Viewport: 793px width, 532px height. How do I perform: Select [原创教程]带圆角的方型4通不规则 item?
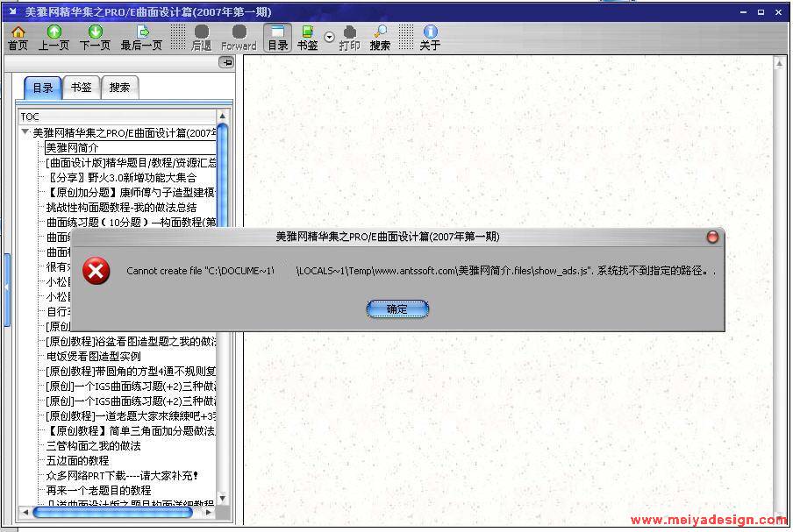point(131,372)
